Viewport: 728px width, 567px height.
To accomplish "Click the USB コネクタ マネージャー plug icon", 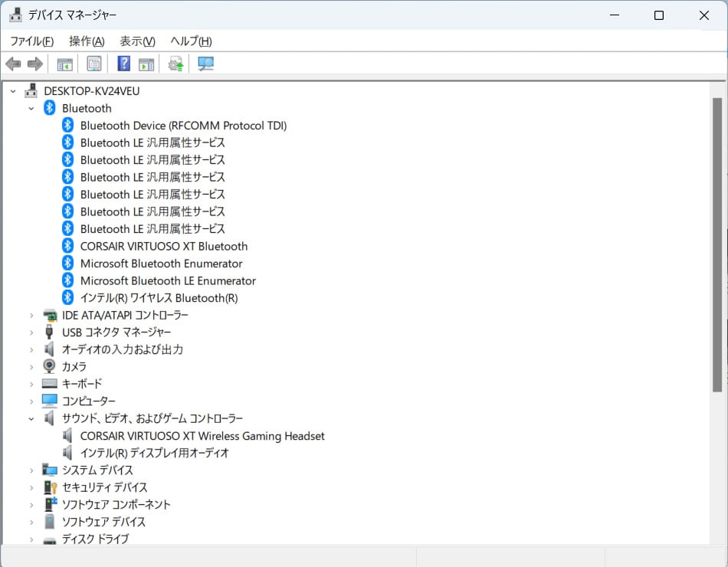I will pyautogui.click(x=49, y=332).
